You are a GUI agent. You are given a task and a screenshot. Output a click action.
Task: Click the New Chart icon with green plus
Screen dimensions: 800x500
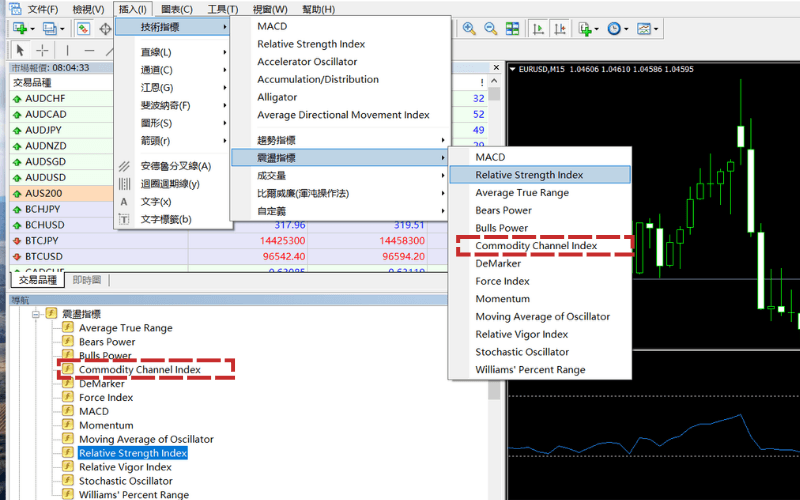(20, 29)
